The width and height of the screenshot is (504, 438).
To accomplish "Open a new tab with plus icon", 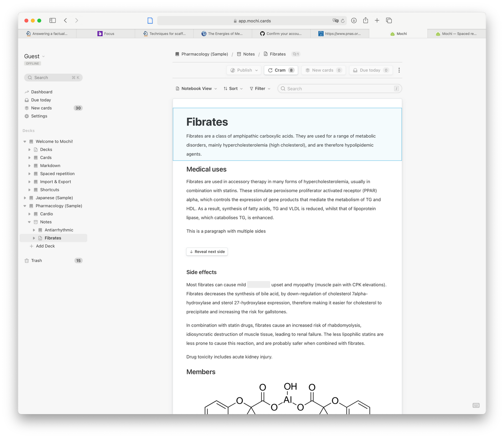I will click(377, 21).
